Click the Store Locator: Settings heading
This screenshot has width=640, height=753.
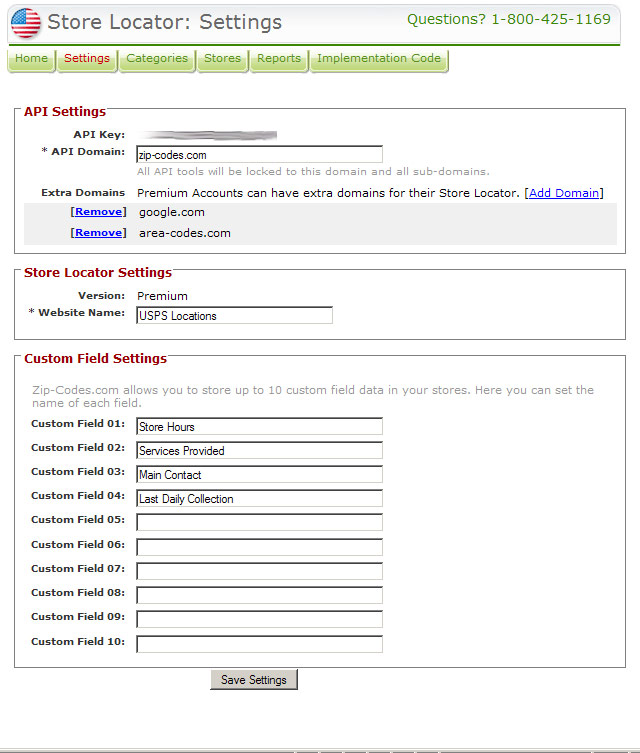pyautogui.click(x=164, y=22)
